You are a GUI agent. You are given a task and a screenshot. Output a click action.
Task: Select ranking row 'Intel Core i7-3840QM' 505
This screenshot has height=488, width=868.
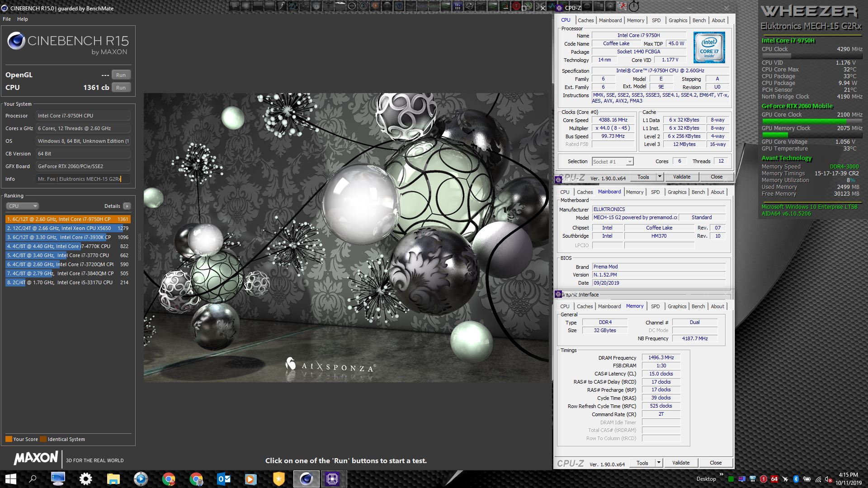[x=68, y=273]
